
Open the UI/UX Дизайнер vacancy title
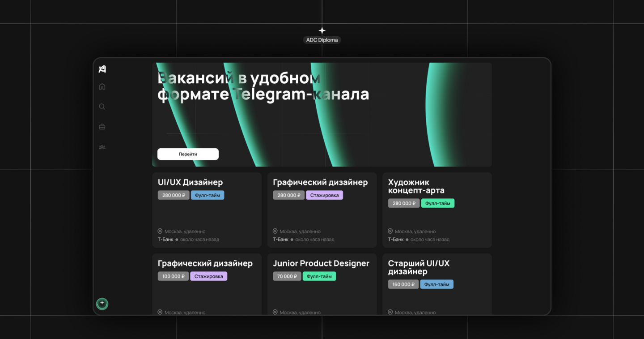click(x=190, y=182)
